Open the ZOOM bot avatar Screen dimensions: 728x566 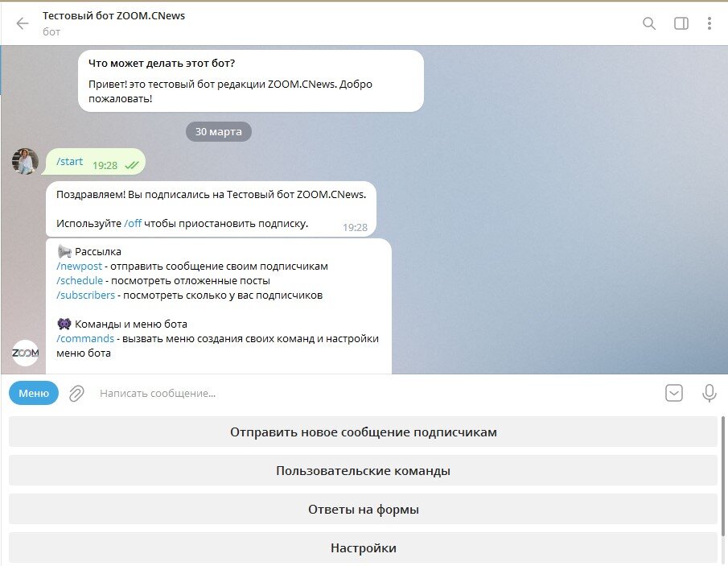(25, 353)
